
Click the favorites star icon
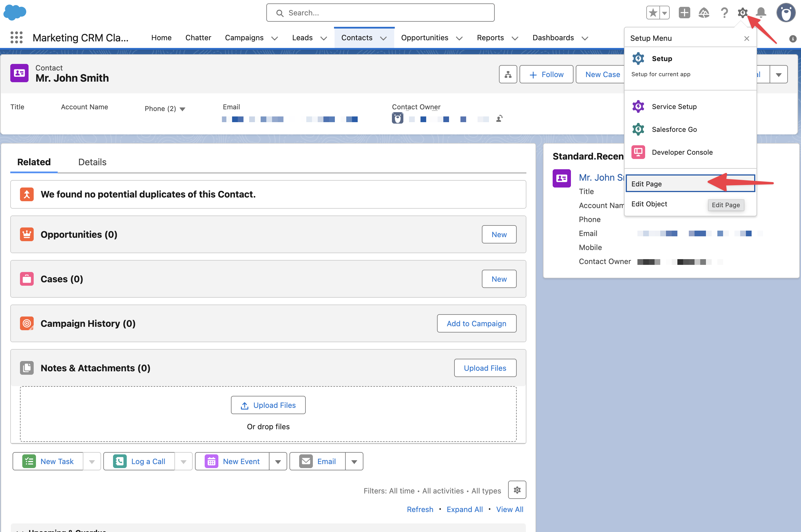coord(653,13)
